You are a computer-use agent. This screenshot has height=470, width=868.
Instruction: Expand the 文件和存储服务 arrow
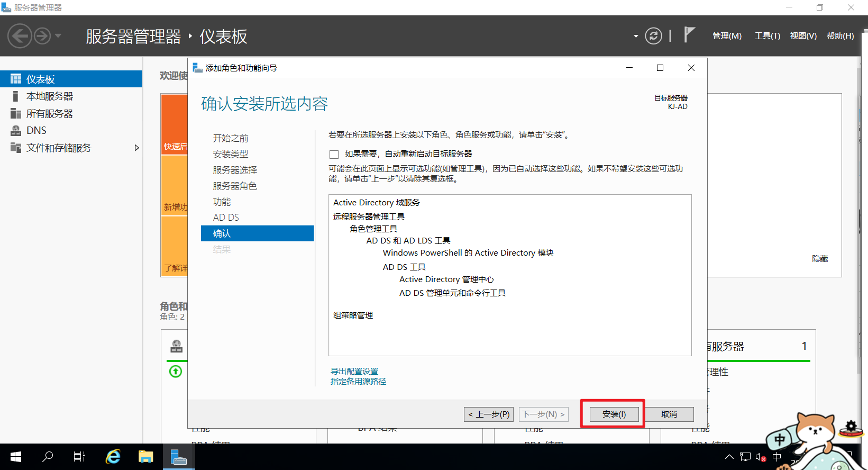136,148
